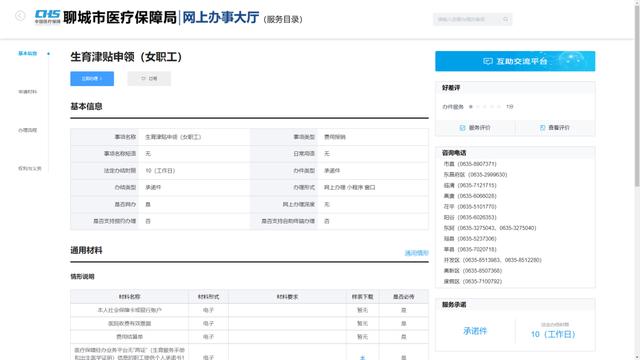Image resolution: width=640 pixels, height=360 pixels.
Task: Open the 互助交流平台 banner
Action: (x=515, y=61)
